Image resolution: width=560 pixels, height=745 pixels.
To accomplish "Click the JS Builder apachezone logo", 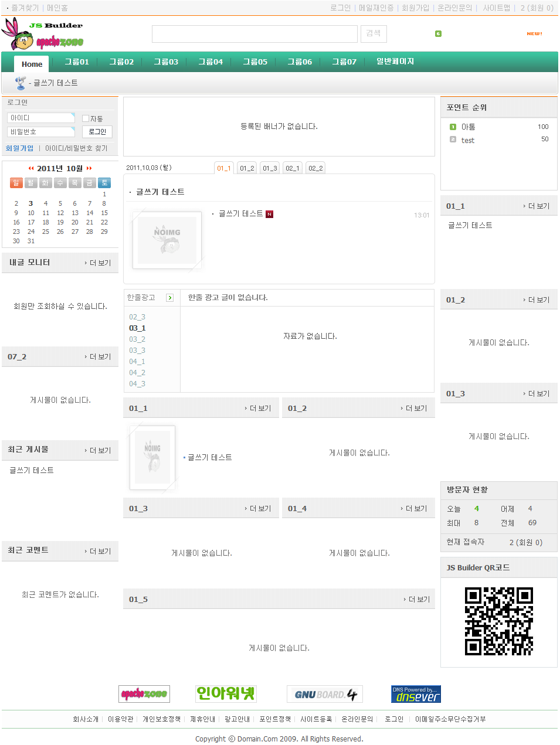I will [42, 34].
